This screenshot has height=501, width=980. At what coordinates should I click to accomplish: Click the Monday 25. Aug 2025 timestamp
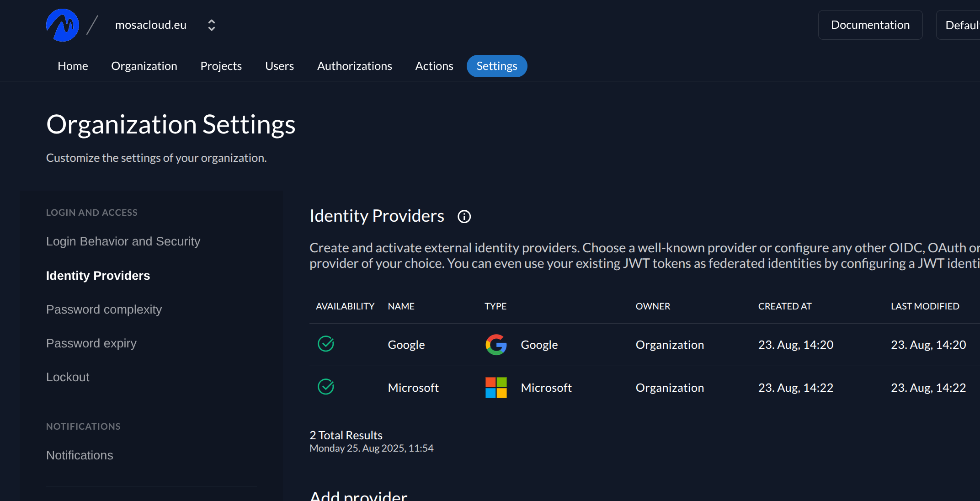coord(371,448)
